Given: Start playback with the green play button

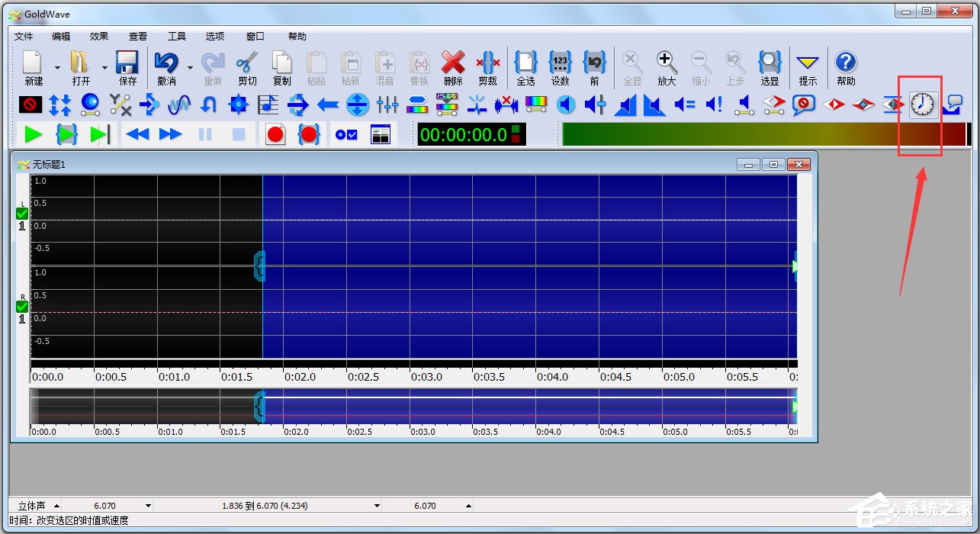Looking at the screenshot, I should click(33, 135).
